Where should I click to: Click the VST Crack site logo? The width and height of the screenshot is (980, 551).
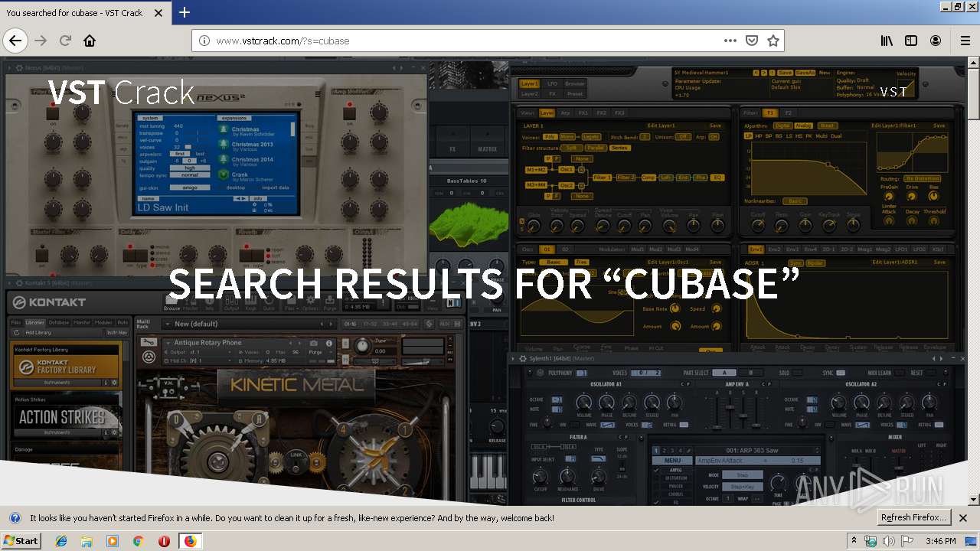pyautogui.click(x=122, y=93)
